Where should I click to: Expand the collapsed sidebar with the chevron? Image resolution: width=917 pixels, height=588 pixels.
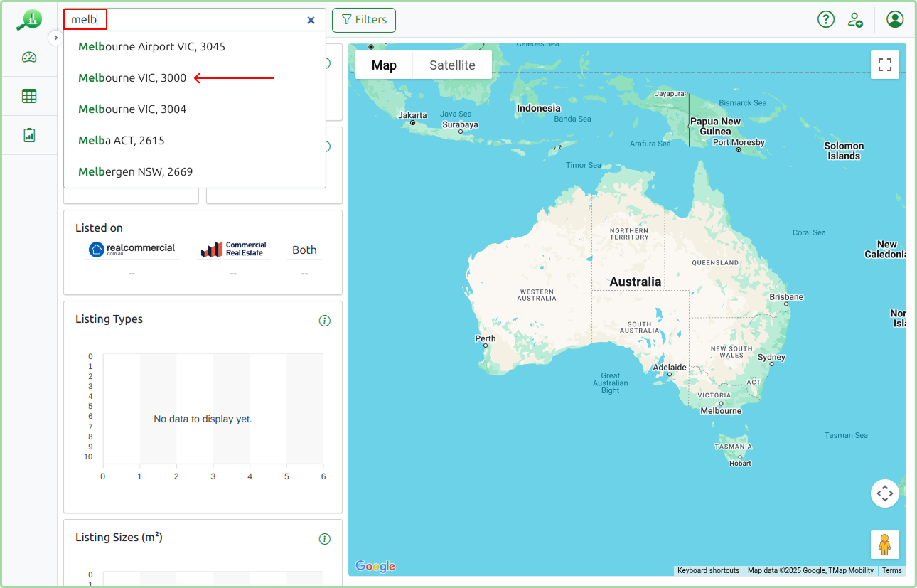(55, 38)
